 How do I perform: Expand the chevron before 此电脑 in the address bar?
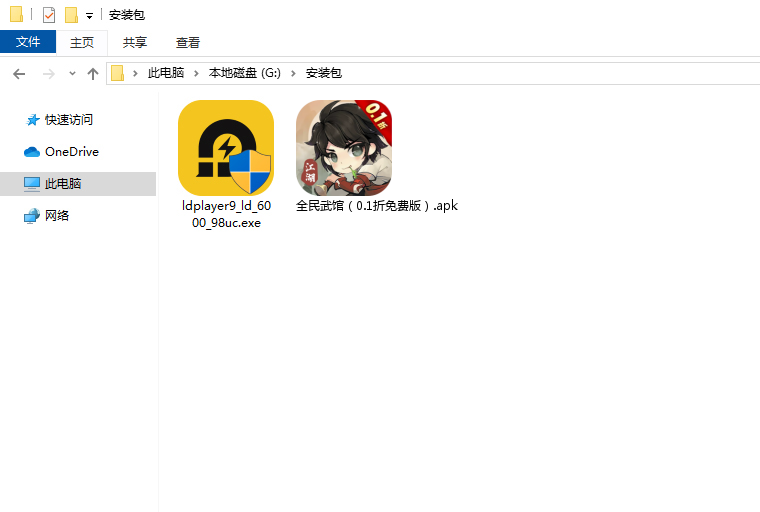(x=135, y=73)
